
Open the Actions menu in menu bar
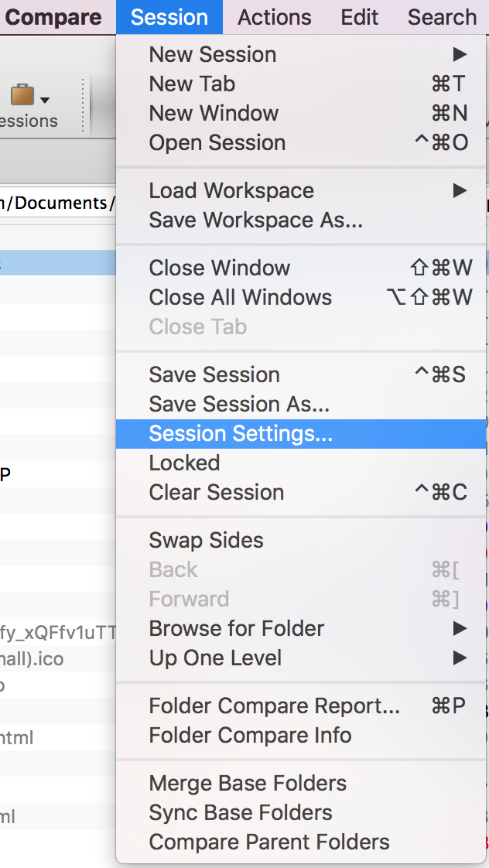pos(274,17)
